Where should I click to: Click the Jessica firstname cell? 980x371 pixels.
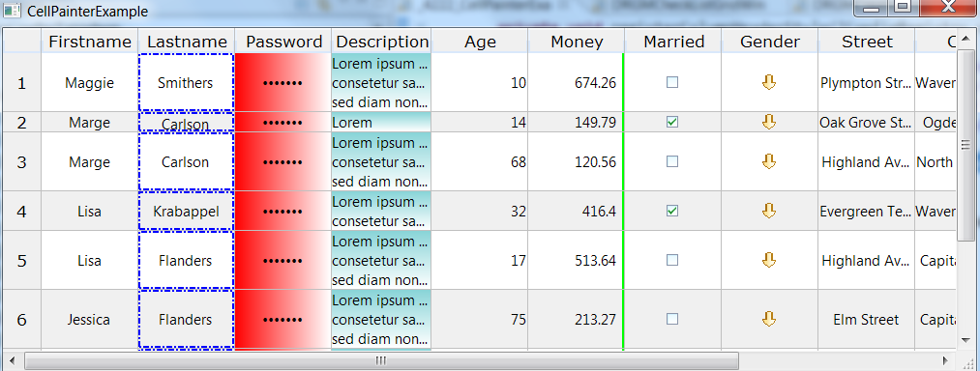click(90, 320)
